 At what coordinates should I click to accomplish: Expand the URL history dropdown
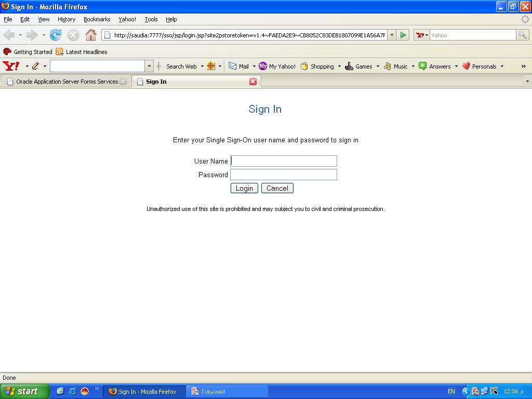[x=392, y=35]
